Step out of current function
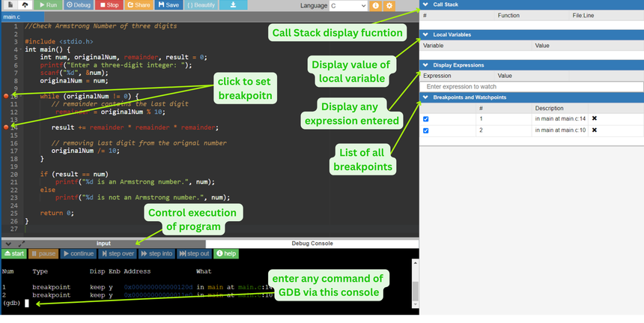Viewport: 644px width, 323px height. 194,253
